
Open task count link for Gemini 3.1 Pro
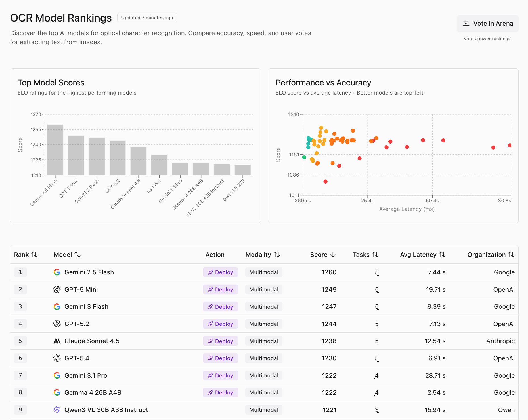(x=377, y=375)
